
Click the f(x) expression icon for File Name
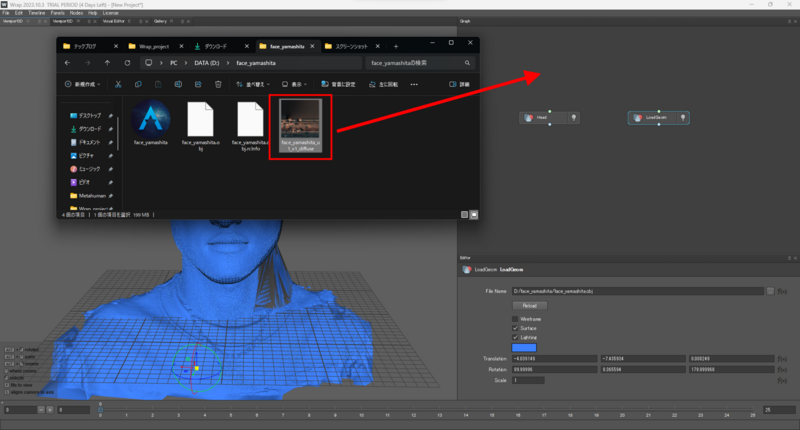click(x=782, y=291)
